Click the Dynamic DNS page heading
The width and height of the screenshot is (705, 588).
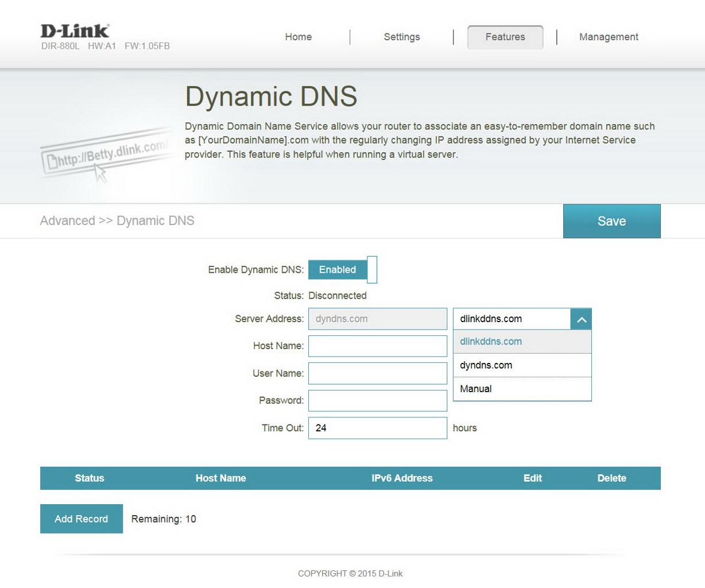coord(271,96)
